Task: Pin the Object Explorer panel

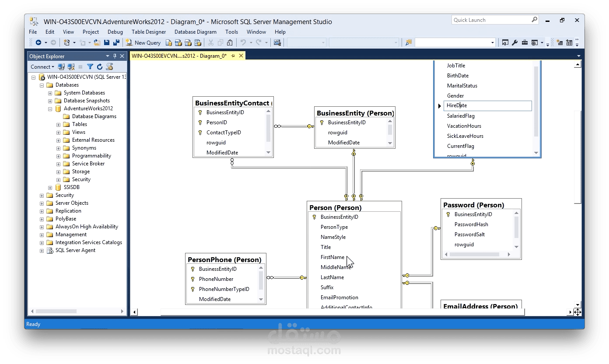Action: point(115,56)
